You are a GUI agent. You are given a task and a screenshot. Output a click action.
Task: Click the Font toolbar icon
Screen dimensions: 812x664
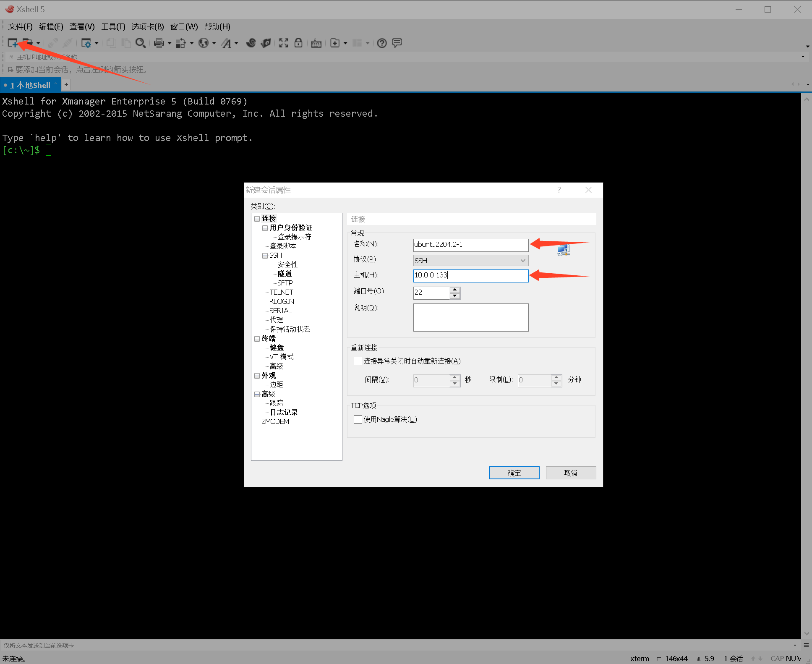[227, 43]
